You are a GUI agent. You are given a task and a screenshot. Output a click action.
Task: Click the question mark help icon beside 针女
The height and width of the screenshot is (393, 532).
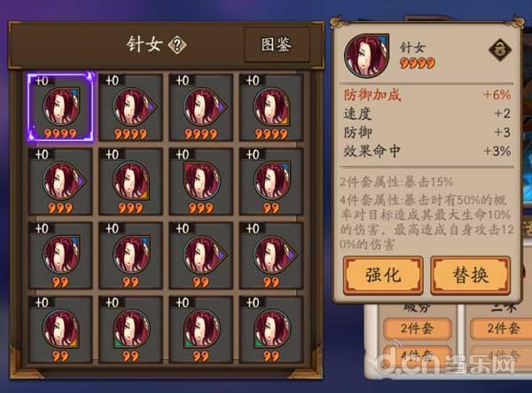click(177, 44)
